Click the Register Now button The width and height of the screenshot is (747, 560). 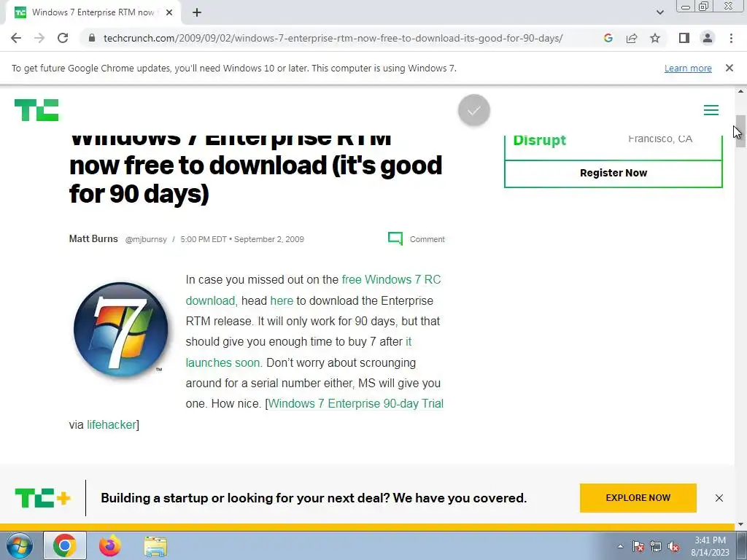(x=613, y=174)
